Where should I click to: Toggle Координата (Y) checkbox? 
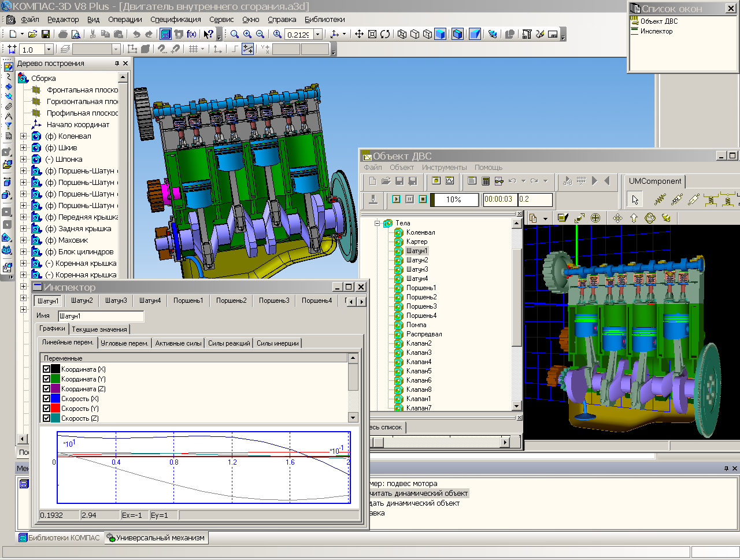tap(47, 379)
